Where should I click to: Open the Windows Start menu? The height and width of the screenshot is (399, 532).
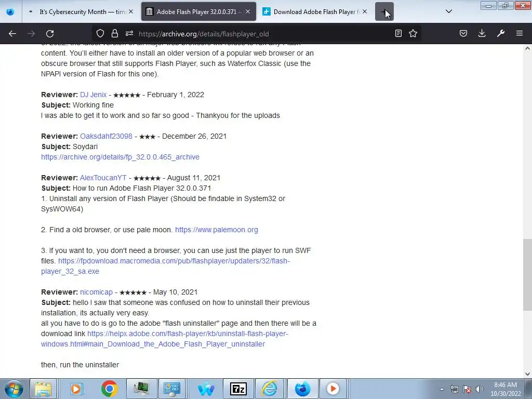14,389
